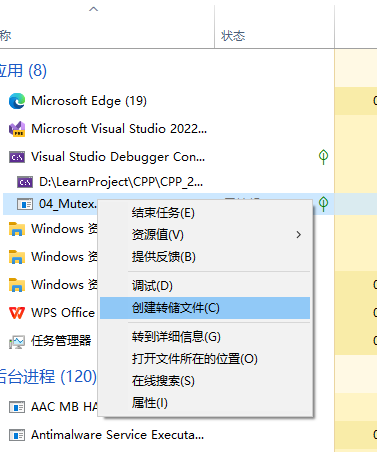Click the AAC MB HA process icon
The height and width of the screenshot is (452, 377).
tap(17, 407)
